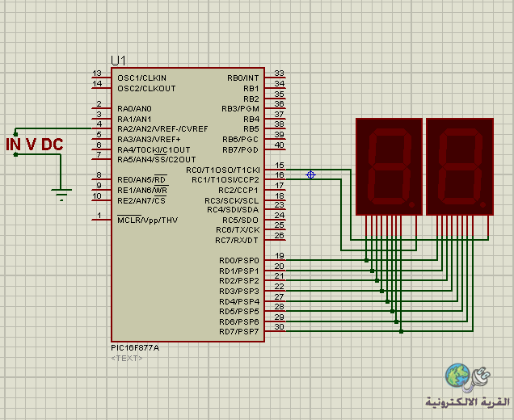This screenshot has width=514, height=420.
Task: Select the blue origin marker near pin 16
Action: 310,175
